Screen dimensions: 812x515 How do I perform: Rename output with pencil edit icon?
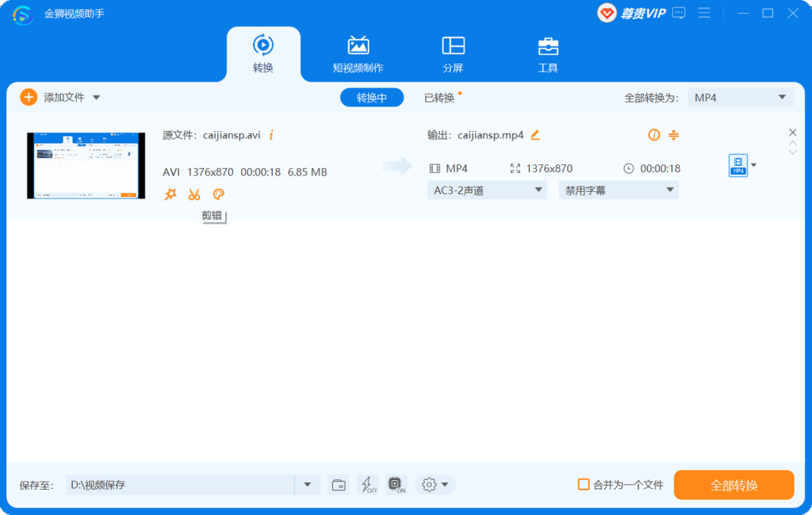click(x=535, y=135)
